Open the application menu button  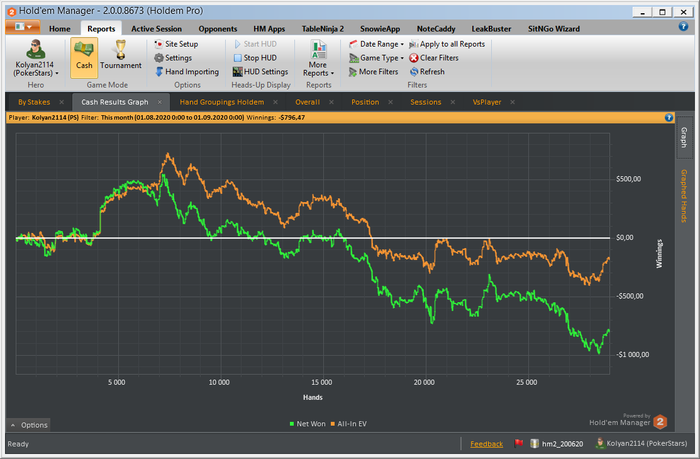(23, 27)
